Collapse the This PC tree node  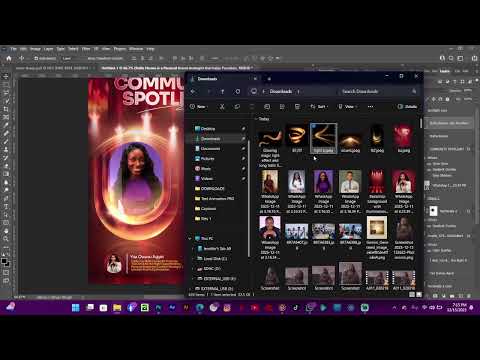(x=190, y=239)
